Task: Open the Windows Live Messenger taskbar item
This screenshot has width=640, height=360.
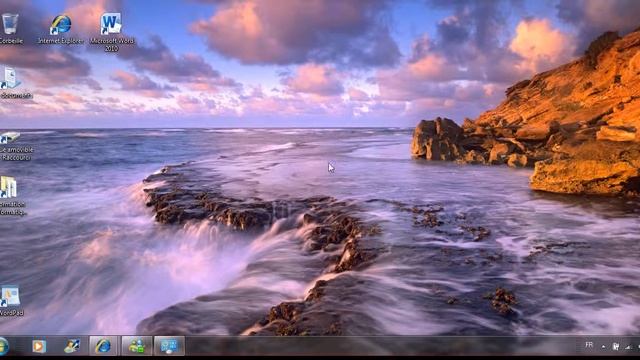Action: pos(137,346)
